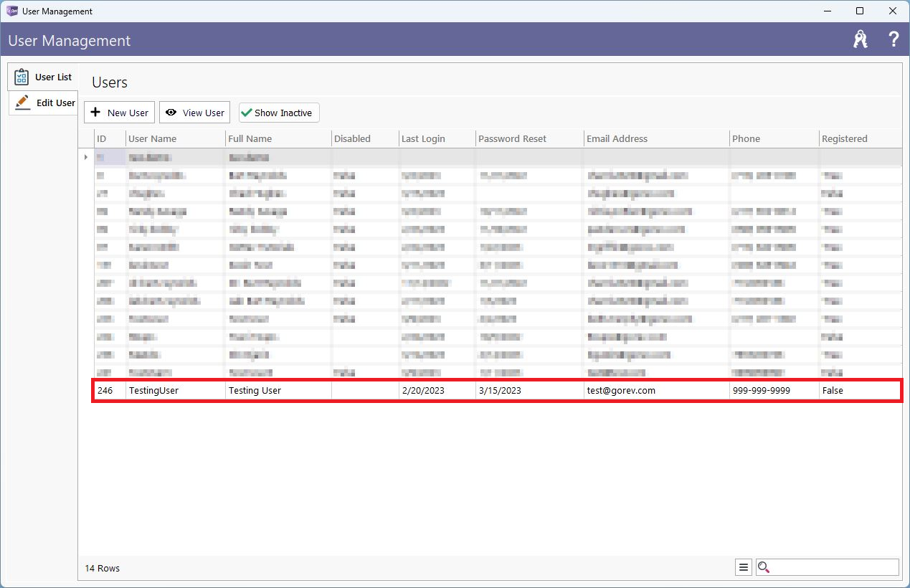Sort by the Password Reset column header
Viewport: 910px width, 588px height.
pos(529,138)
